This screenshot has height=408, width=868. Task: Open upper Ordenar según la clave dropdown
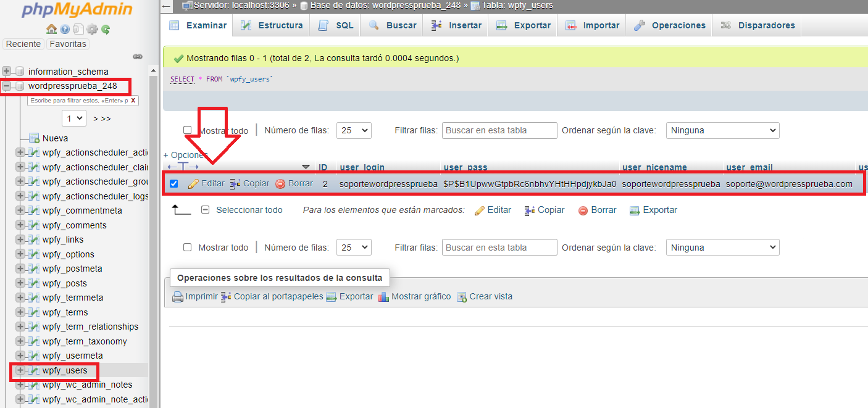click(722, 130)
